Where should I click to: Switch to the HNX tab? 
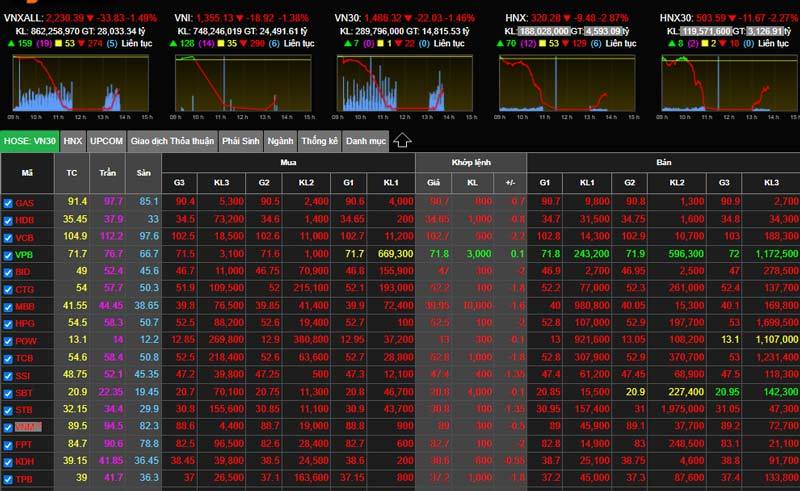(73, 141)
